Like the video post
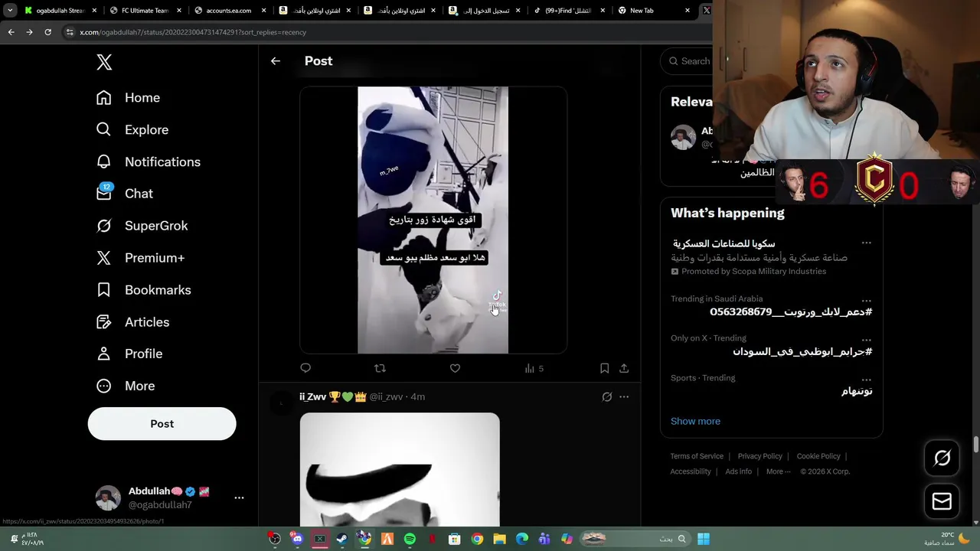 455,368
